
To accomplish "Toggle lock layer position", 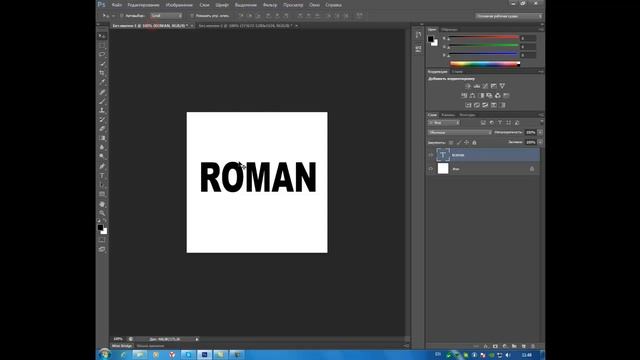I will pyautogui.click(x=467, y=142).
